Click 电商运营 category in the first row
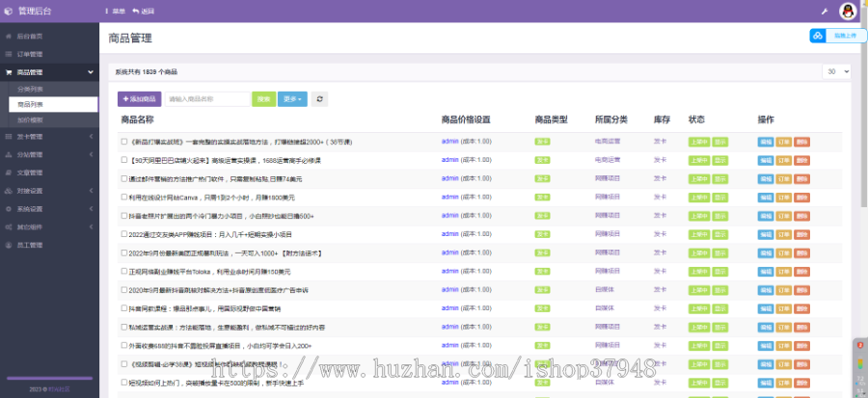868x398 pixels. coord(608,142)
